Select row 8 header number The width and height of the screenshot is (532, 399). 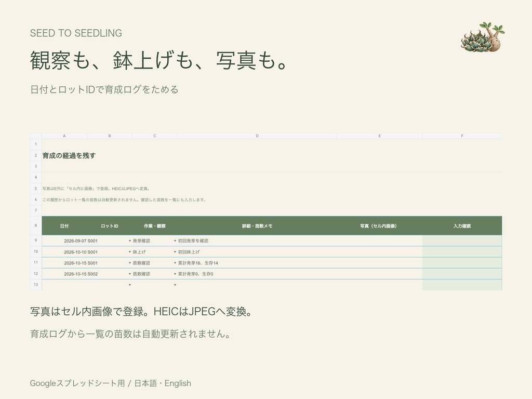coord(36,225)
